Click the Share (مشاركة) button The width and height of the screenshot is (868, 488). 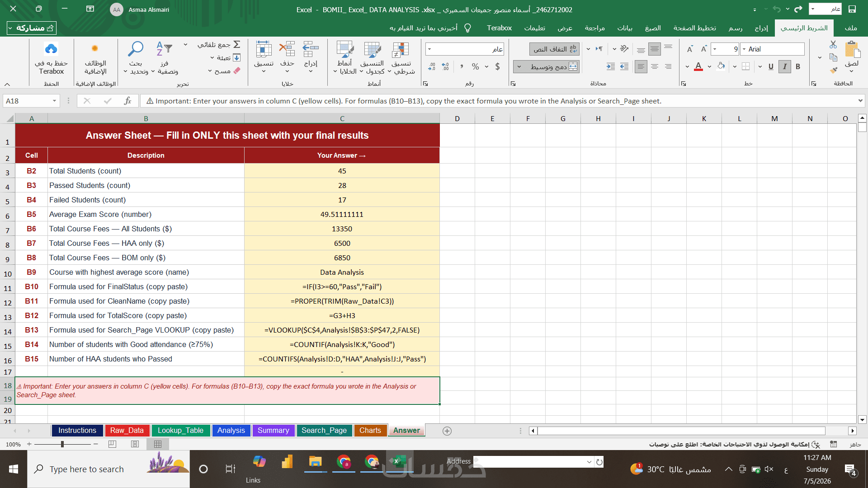[x=32, y=28]
